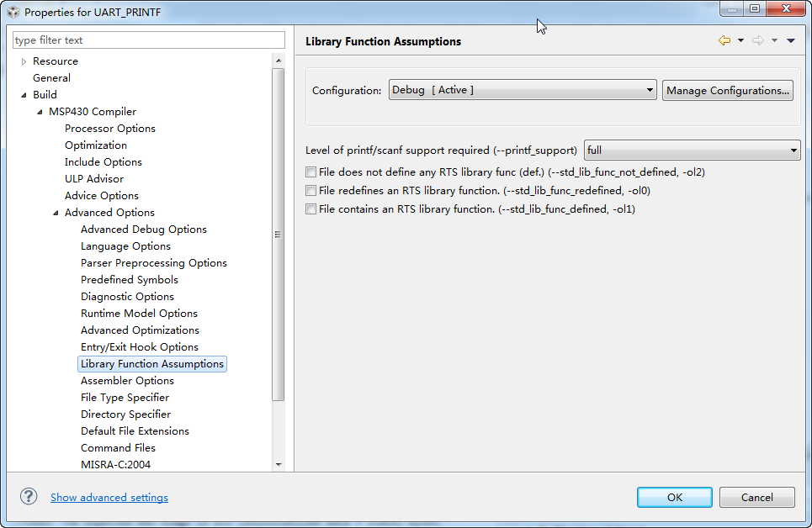Viewport: 812px width, 528px height.
Task: Open the printf/scanf support level dropdown
Action: point(692,150)
